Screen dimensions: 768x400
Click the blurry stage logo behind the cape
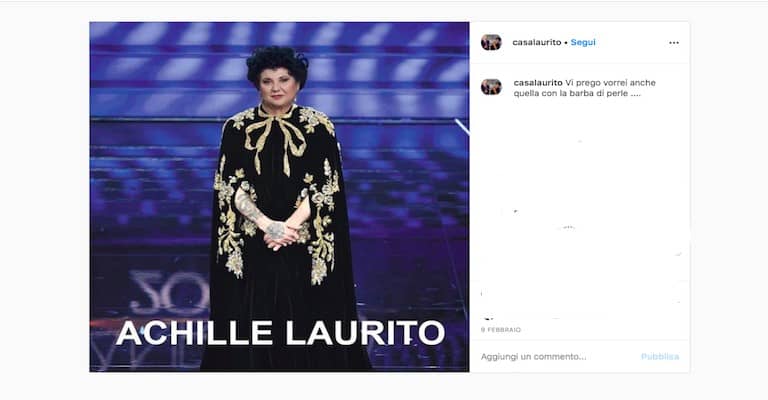pyautogui.click(x=170, y=292)
